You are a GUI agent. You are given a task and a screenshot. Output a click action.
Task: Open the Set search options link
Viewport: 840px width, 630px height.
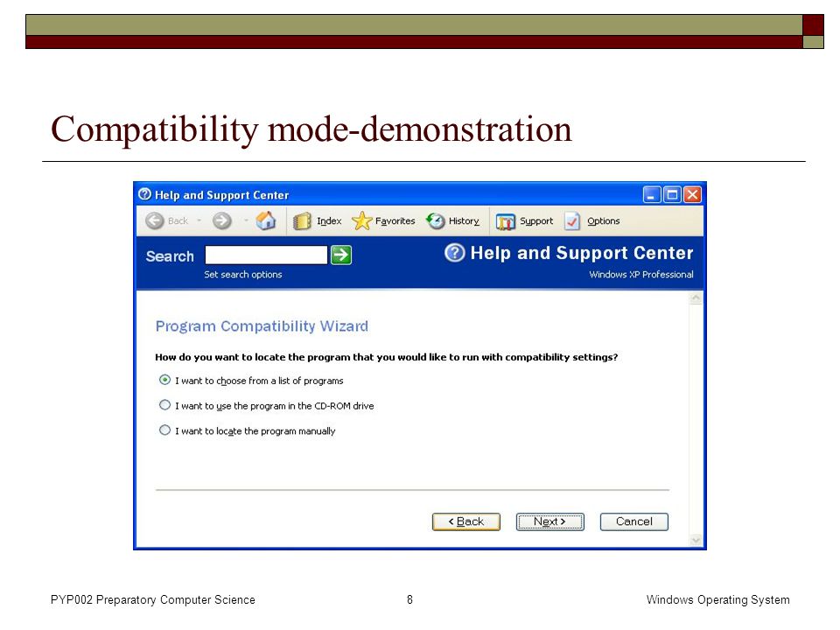[242, 274]
